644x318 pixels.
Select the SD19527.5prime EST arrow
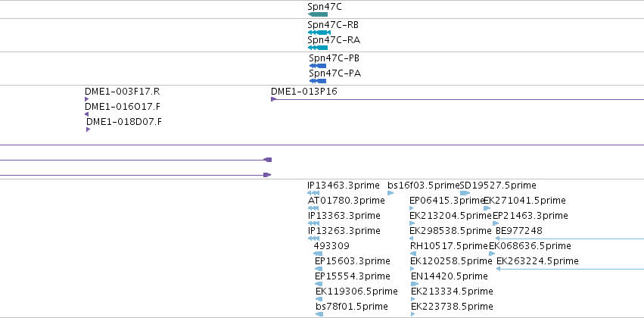click(465, 193)
